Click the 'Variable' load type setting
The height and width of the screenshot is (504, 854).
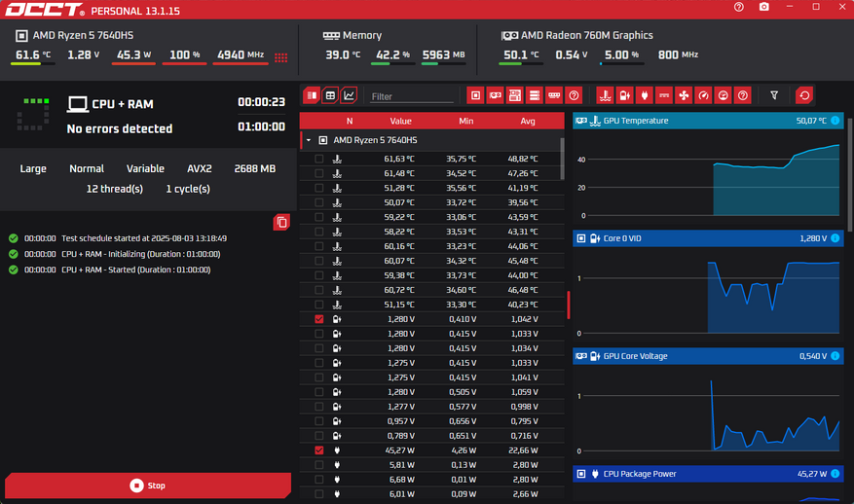[x=145, y=168]
